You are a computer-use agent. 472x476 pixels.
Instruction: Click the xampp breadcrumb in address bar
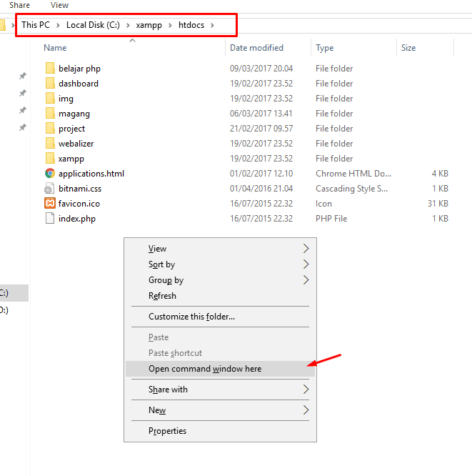tap(149, 25)
